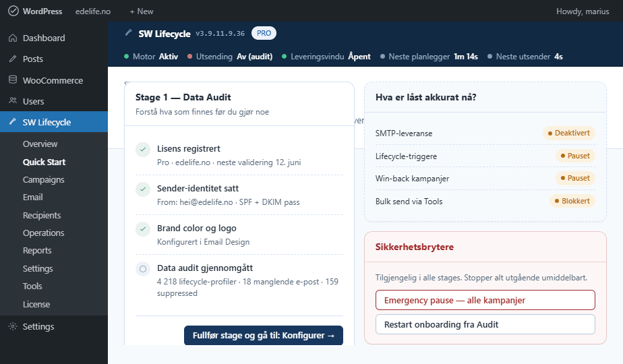623x364 pixels.
Task: Click the Deaktivert badge for SMTP-leveranse
Action: coord(568,133)
